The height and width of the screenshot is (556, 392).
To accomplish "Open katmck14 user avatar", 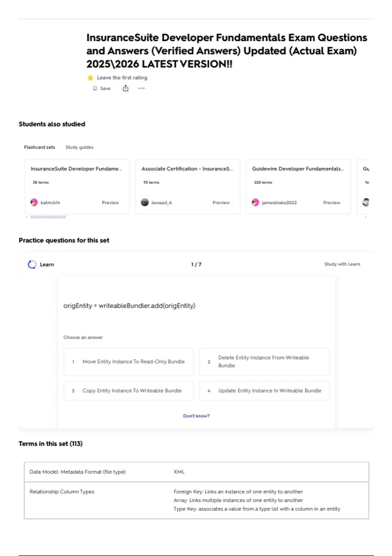I will point(34,202).
